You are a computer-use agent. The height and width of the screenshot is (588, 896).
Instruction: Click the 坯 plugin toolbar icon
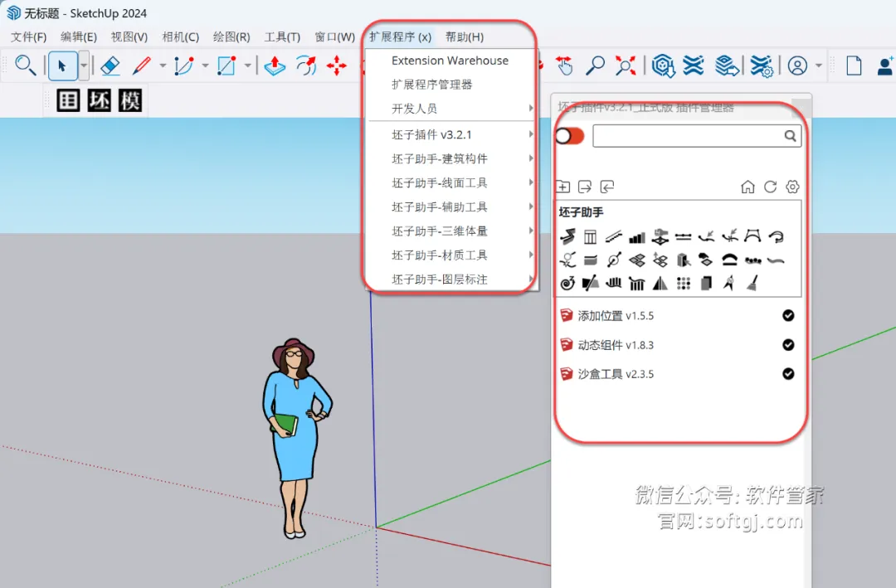99,100
